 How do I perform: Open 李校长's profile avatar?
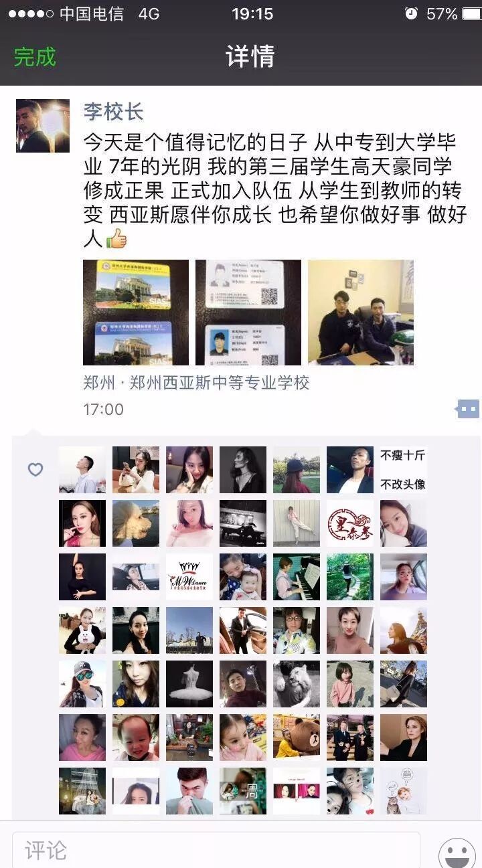(43, 126)
